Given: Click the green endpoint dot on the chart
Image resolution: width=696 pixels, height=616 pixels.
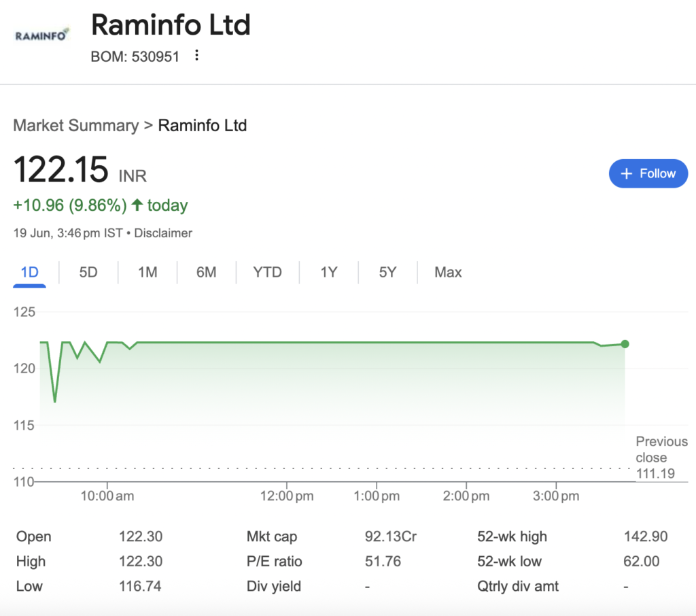Looking at the screenshot, I should 625,344.
